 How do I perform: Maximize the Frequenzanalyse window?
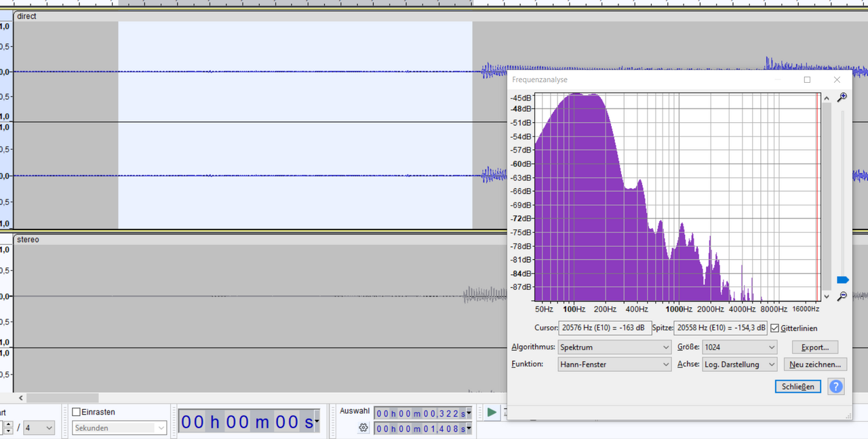[x=807, y=79]
